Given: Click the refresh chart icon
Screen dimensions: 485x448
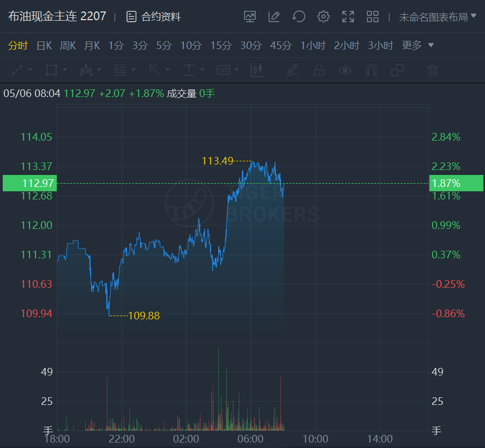Looking at the screenshot, I should [x=298, y=17].
